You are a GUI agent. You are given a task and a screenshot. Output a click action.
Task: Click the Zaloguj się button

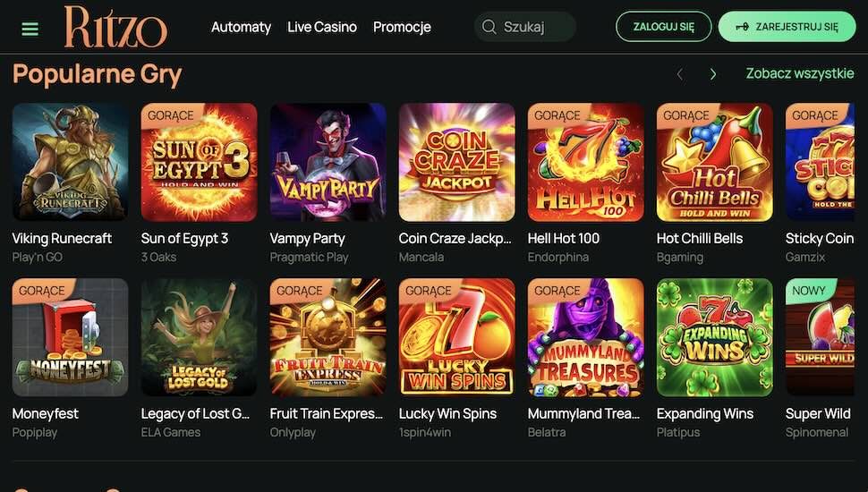click(663, 27)
